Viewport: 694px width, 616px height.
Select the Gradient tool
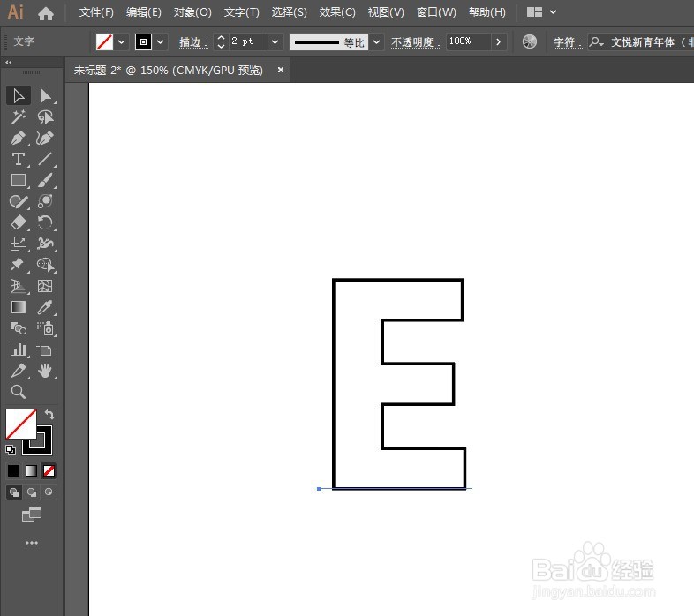pos(19,307)
